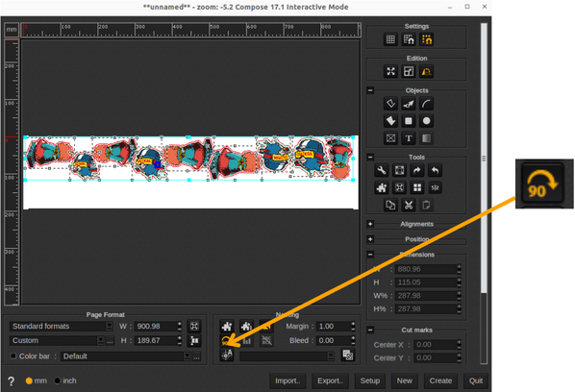Open the Custom format dropdown
This screenshot has width=575, height=392.
tap(57, 341)
